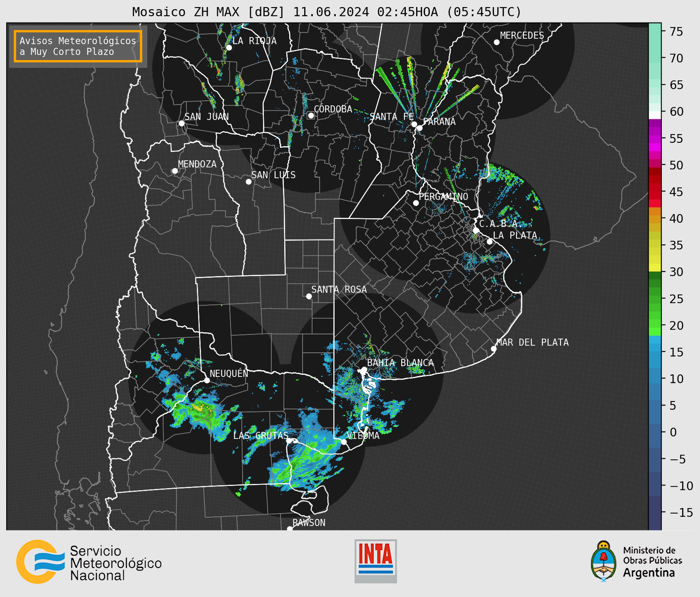Click the C.A.B.A. city marker
Viewport: 700px width, 597px height.
tap(476, 230)
